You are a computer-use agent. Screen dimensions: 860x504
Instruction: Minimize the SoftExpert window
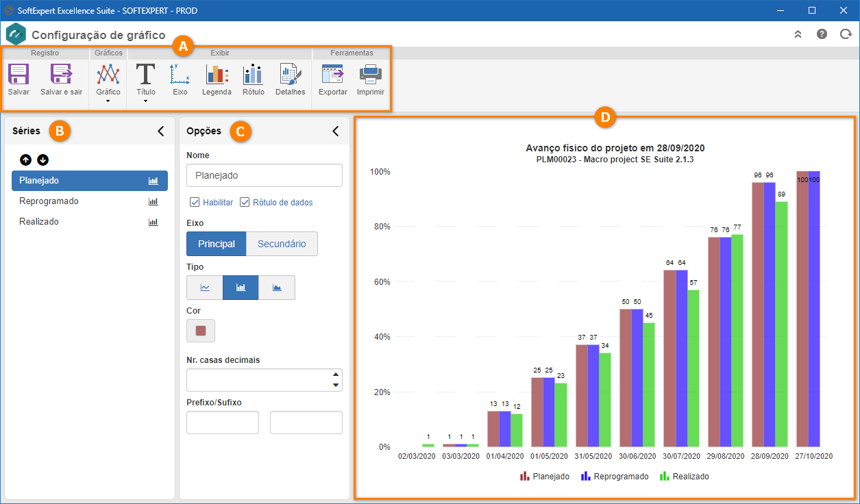coord(781,10)
